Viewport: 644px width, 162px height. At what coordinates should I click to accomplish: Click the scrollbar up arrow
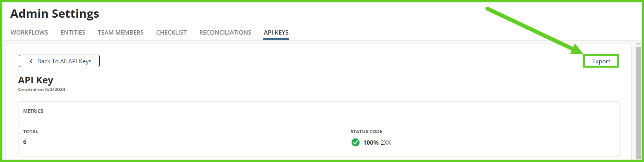point(638,44)
